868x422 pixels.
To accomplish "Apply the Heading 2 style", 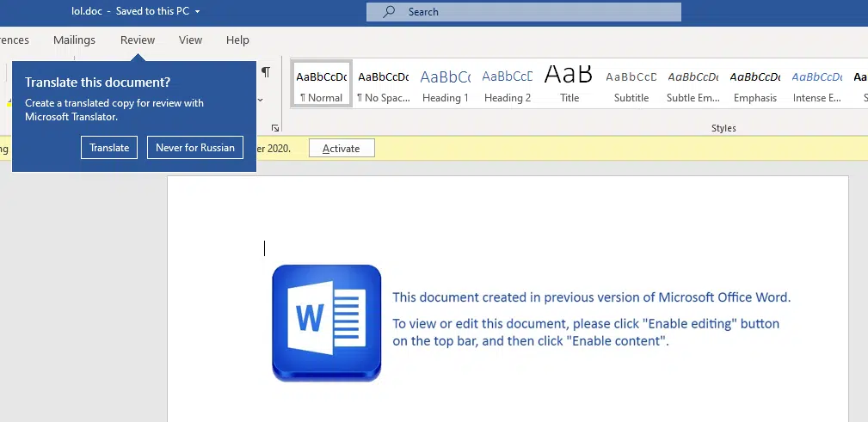I will coord(507,83).
